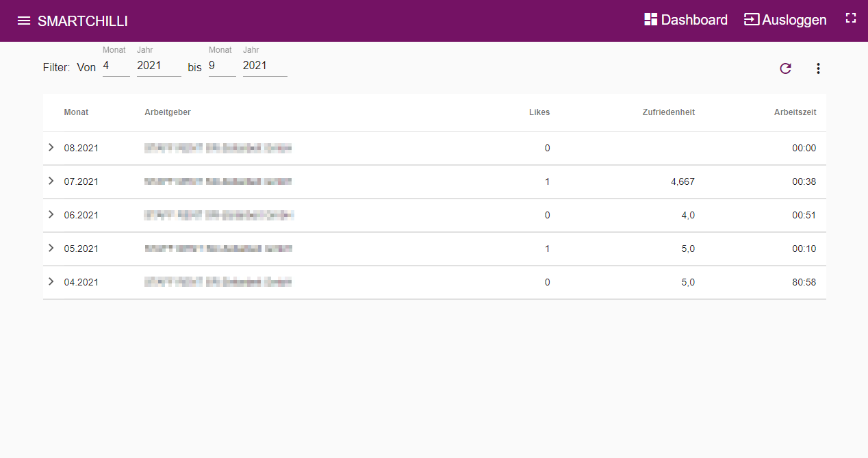Screen dimensions: 868x458
Task: Click the SMARTCHILLI app title
Action: (x=83, y=21)
